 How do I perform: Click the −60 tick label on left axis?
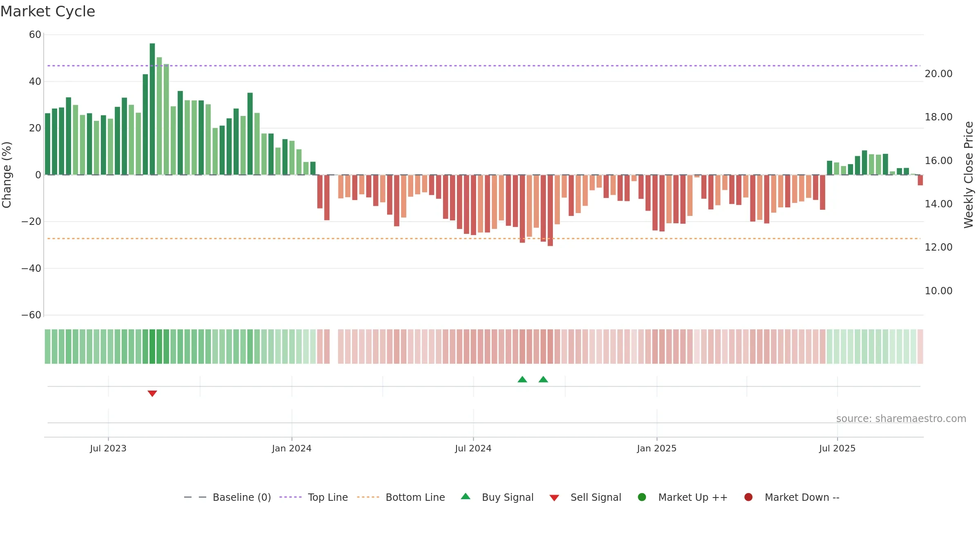pyautogui.click(x=31, y=315)
